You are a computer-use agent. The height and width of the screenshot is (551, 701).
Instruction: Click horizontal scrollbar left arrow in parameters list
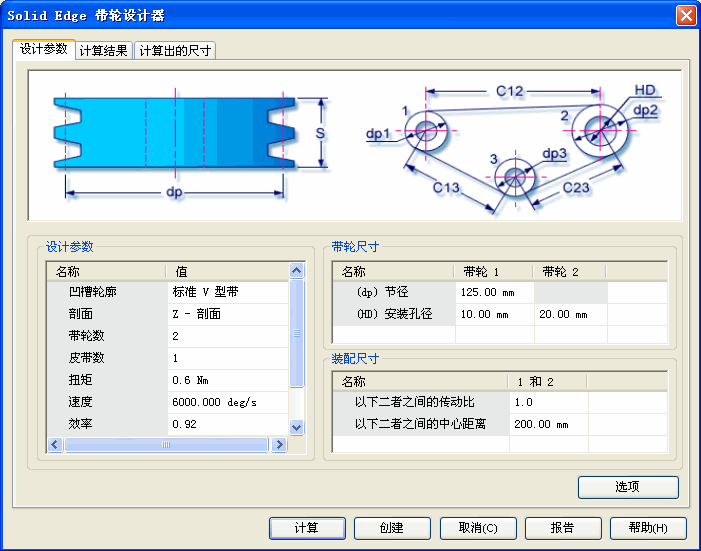click(55, 444)
